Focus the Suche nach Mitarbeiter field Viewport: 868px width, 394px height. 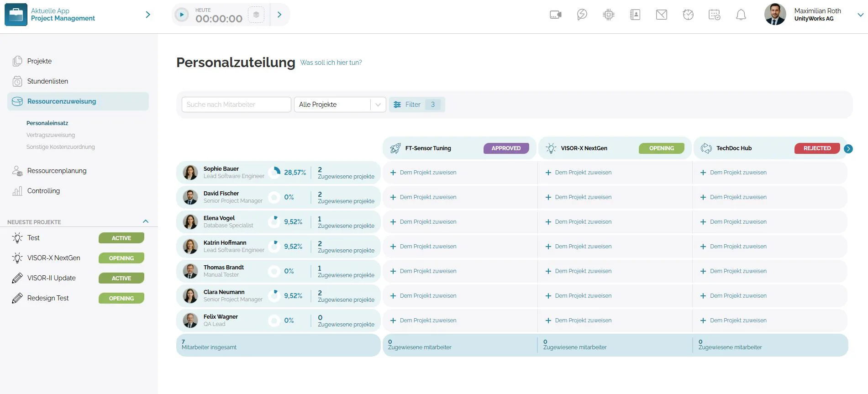pyautogui.click(x=237, y=105)
